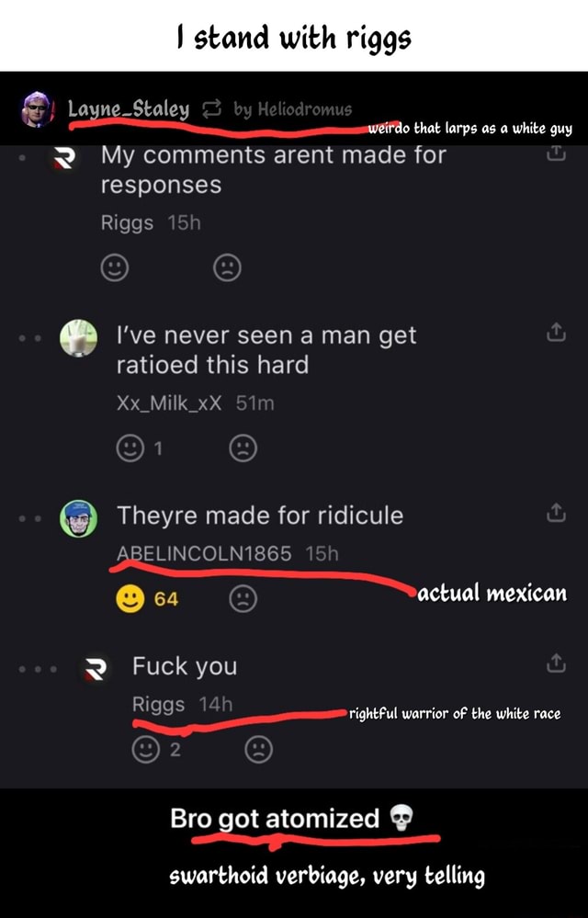Viewport: 588px width, 918px height.
Task: Open Layne_Staley username link
Action: [129, 109]
